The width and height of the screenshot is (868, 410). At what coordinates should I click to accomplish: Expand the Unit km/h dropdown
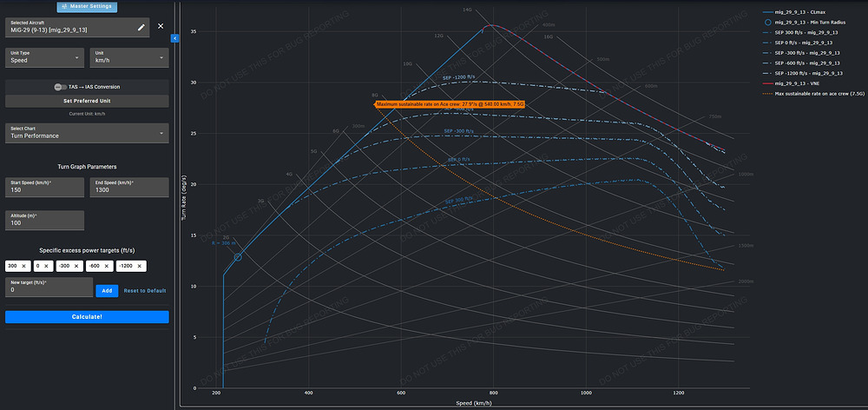128,57
